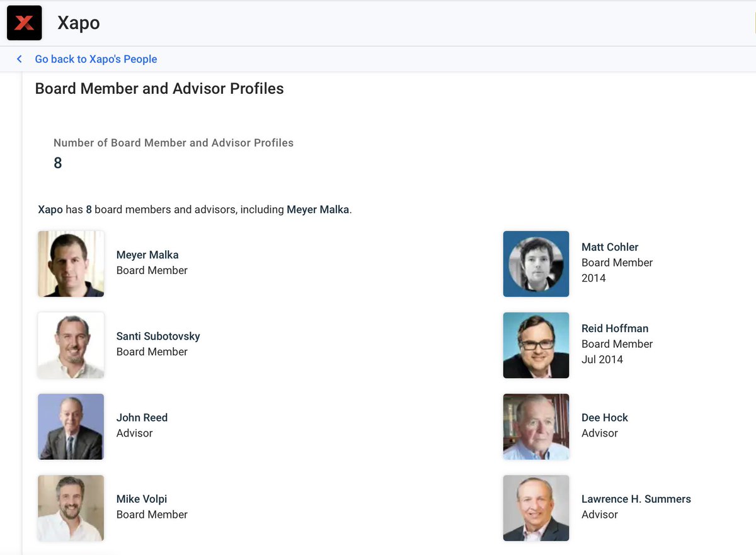Open the Dee Hock name link
756x555 pixels.
[605, 418]
